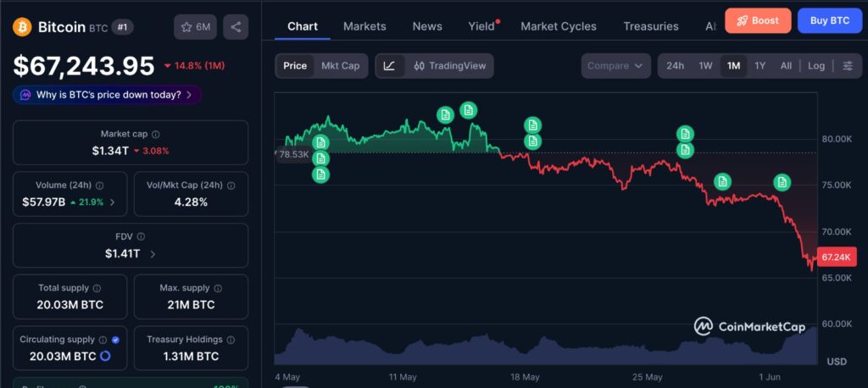Viewport: 868px width, 388px height.
Task: Expand FDV details chevron
Action: [x=153, y=254]
